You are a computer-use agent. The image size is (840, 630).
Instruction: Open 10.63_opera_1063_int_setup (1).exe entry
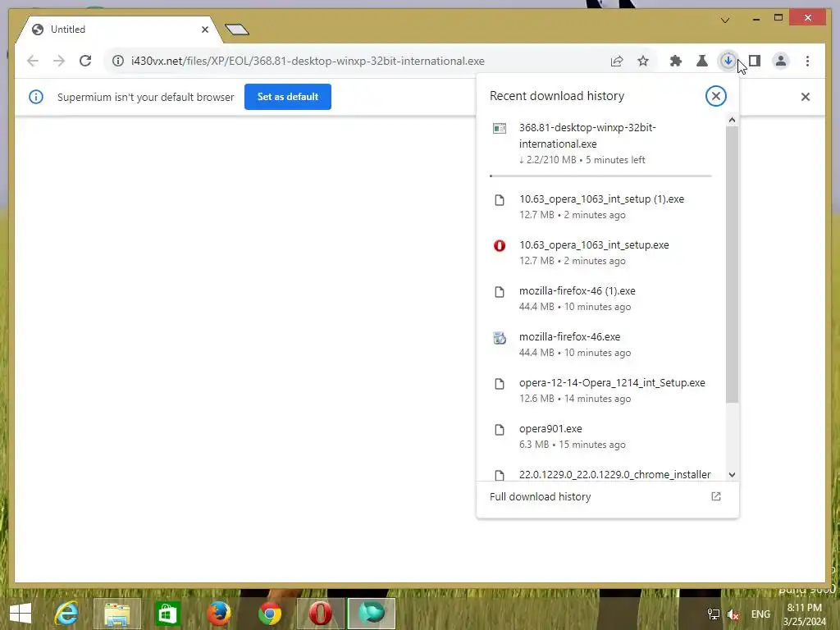point(603,207)
